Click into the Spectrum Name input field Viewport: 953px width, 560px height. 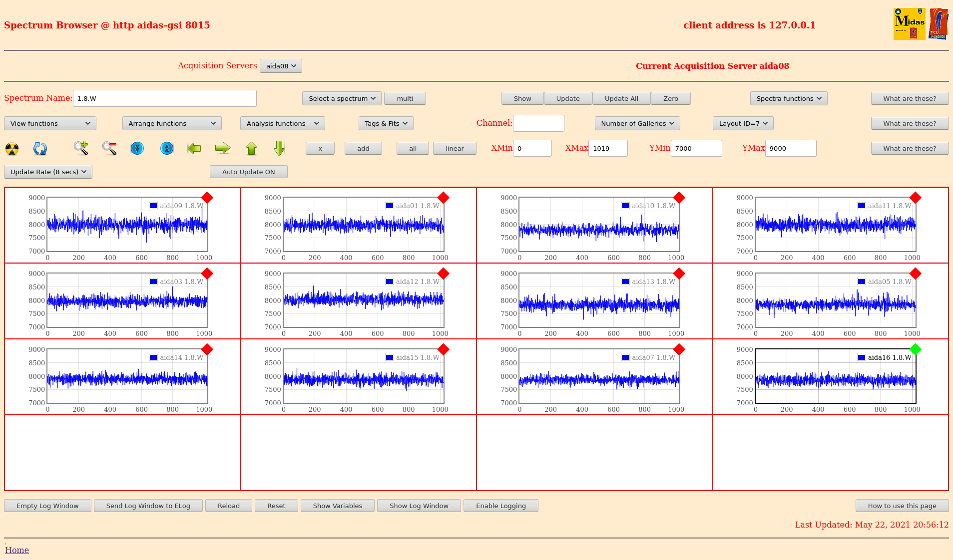165,98
